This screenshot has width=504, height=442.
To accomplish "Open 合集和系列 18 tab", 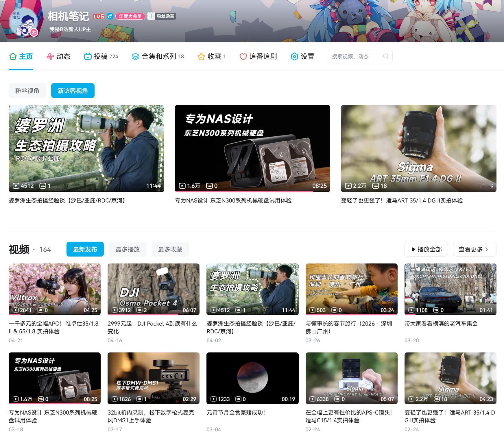I will (x=158, y=57).
